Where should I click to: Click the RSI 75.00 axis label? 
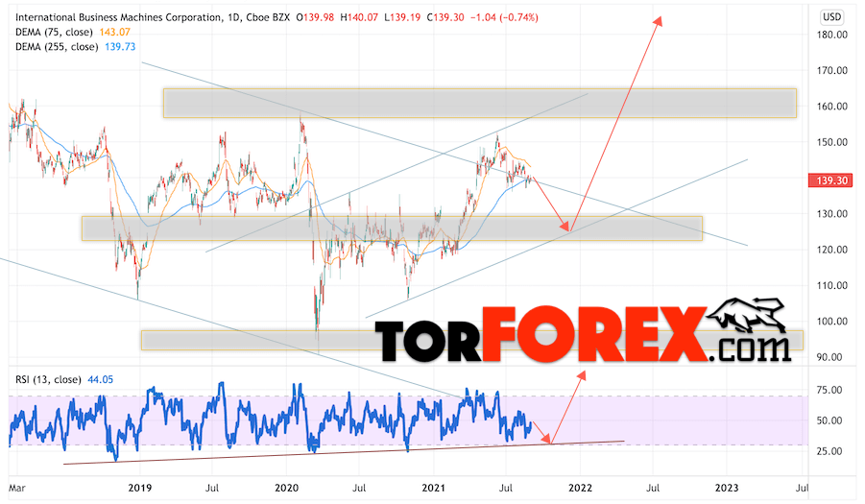(829, 391)
